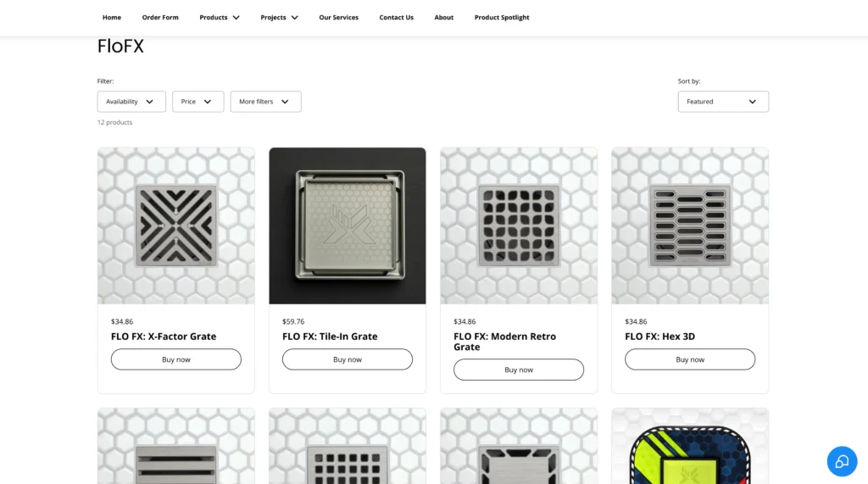
Task: Open the FLO FX: Hex 3D title link
Action: click(x=659, y=337)
